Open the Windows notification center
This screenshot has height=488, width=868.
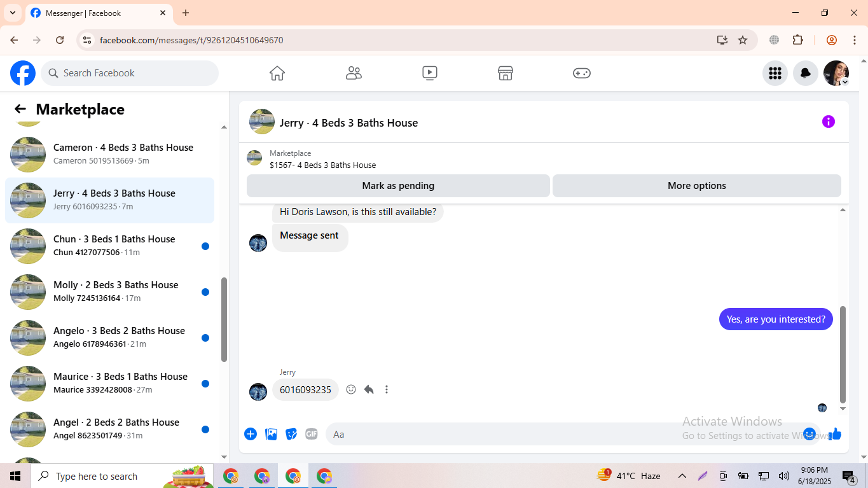click(849, 476)
